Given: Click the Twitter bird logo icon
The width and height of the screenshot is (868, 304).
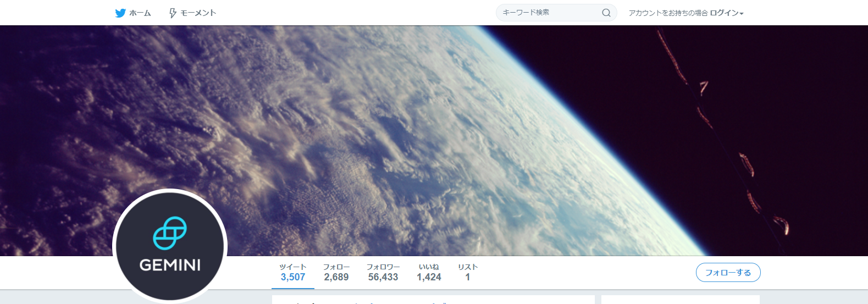Looking at the screenshot, I should click(x=120, y=13).
